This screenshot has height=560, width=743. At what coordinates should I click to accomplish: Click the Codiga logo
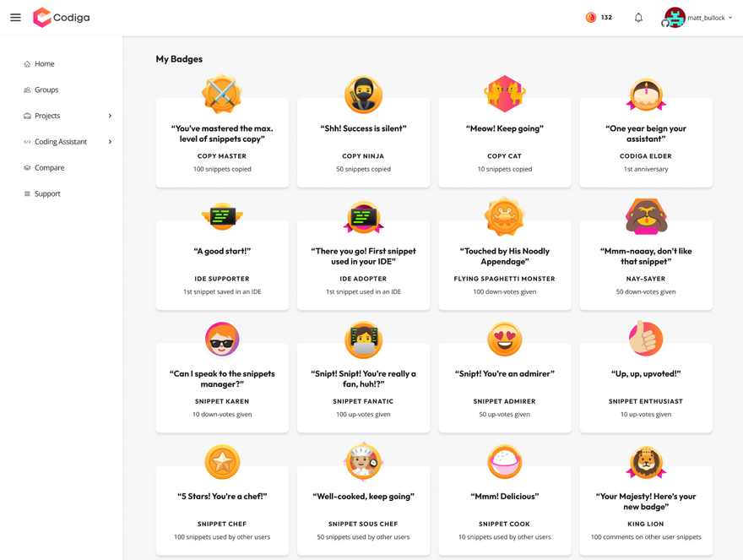(x=61, y=17)
